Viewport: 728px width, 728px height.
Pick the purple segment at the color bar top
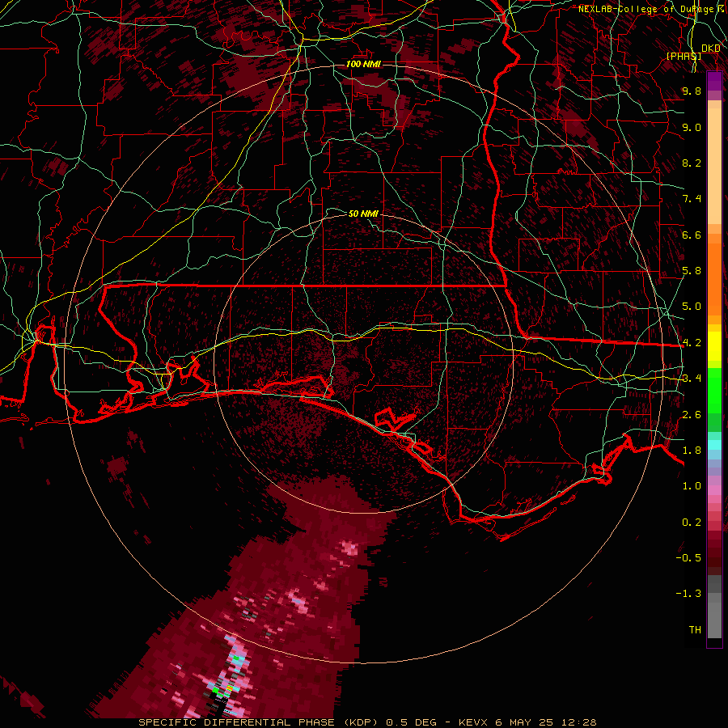714,81
